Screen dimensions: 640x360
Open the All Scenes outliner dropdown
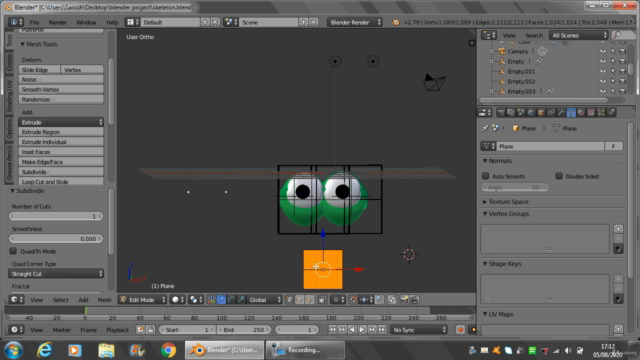point(579,35)
